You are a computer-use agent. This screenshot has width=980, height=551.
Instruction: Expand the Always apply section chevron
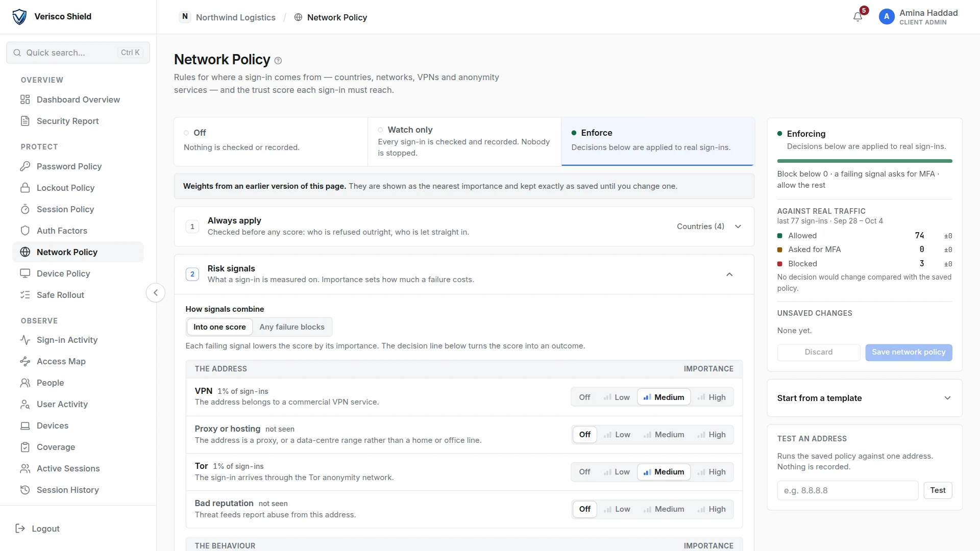coord(738,227)
